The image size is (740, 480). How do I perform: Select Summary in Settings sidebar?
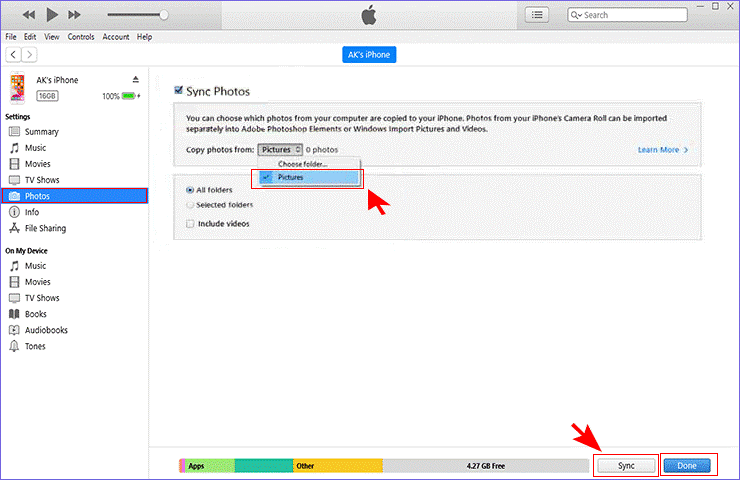coord(75,132)
